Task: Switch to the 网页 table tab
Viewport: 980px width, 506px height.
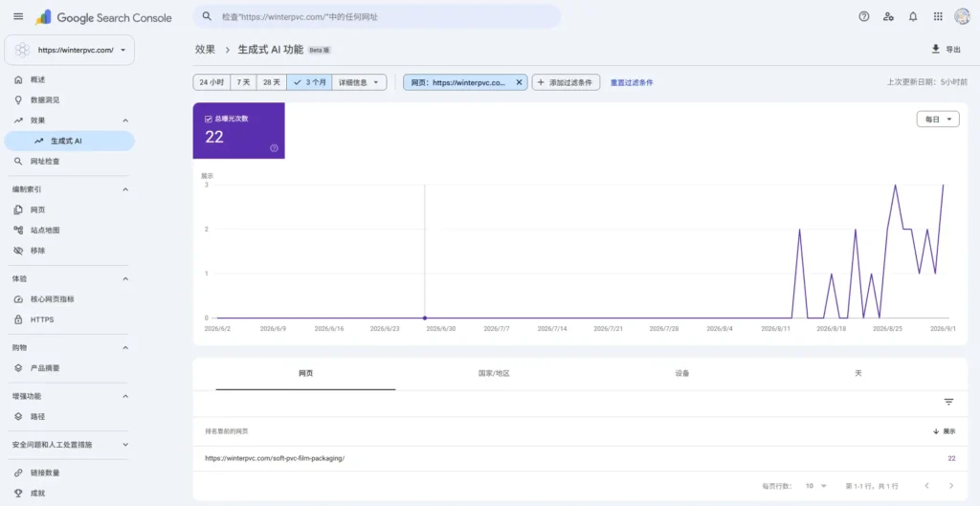Action: point(305,374)
